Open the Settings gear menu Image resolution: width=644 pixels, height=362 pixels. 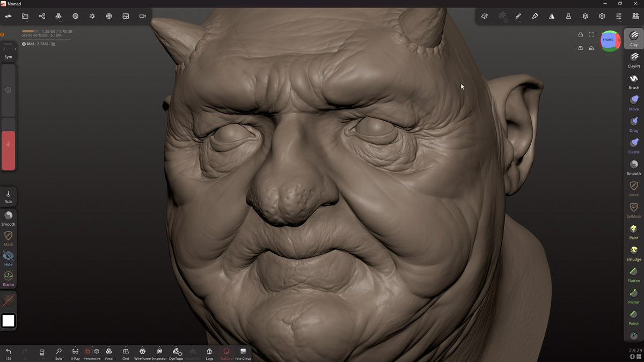tap(602, 16)
